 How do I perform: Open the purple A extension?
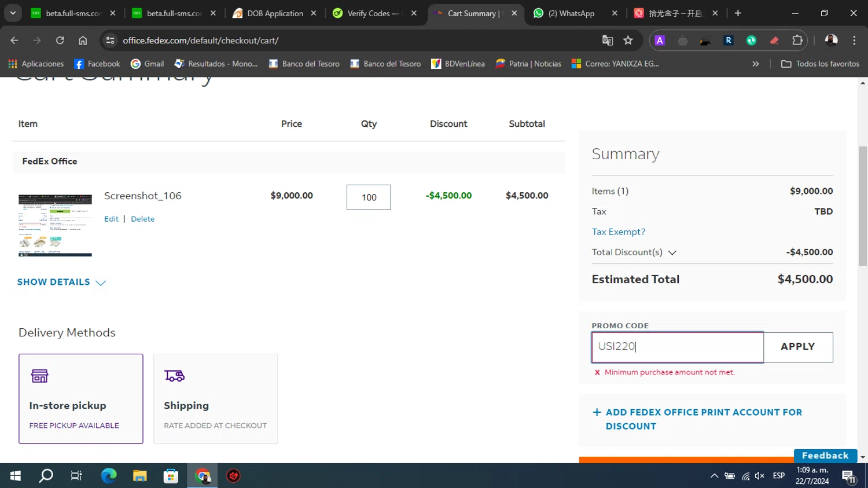pos(660,41)
